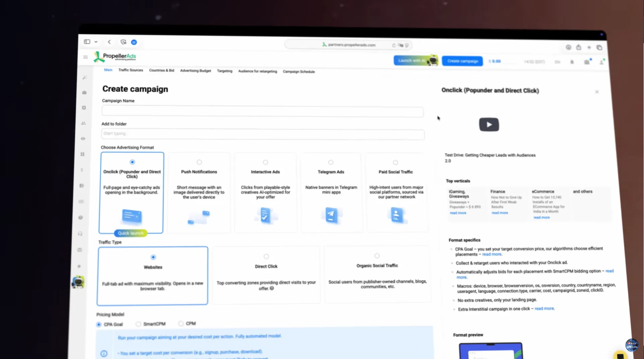Close the Onclick info side panel

597,92
